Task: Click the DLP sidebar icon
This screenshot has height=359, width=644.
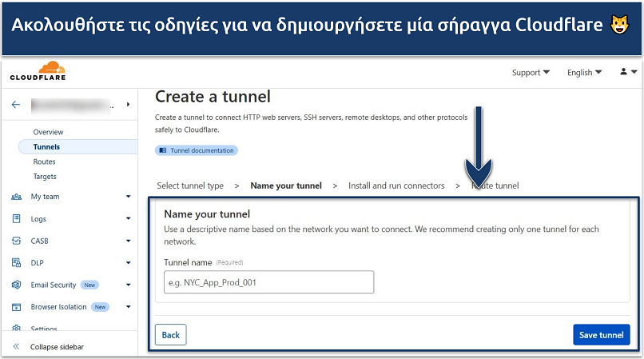Action: [17, 262]
